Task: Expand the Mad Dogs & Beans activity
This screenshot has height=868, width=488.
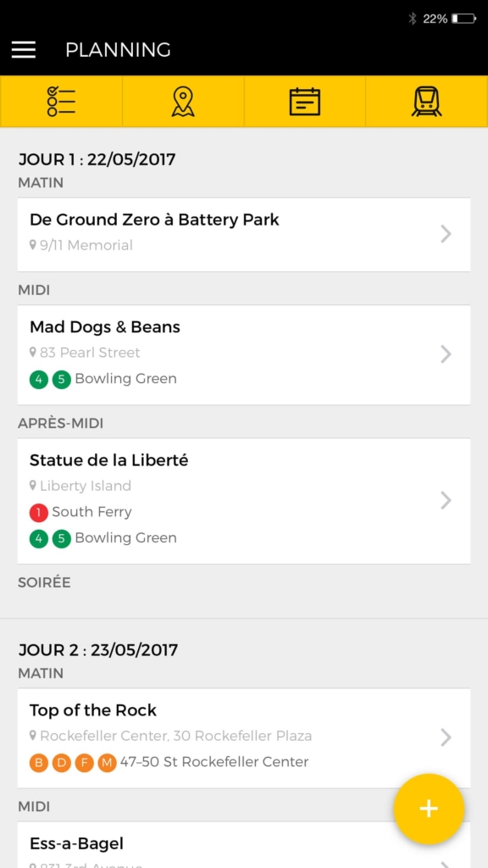Action: pos(244,353)
